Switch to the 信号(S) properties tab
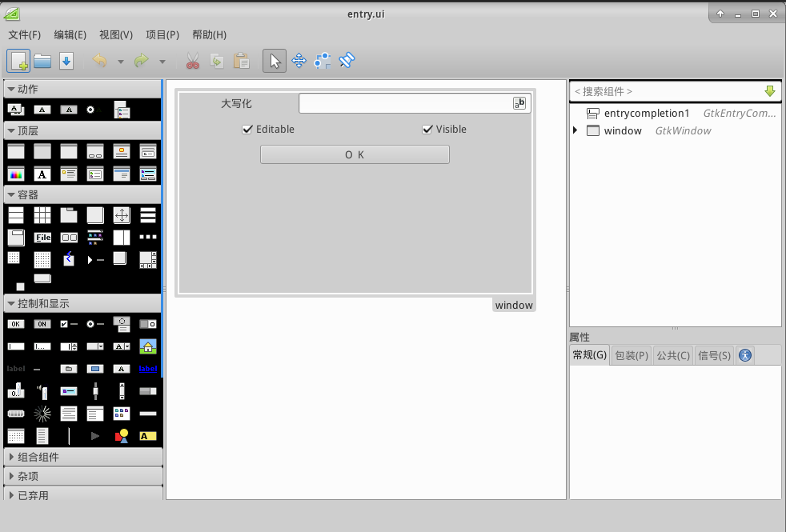Screen dimensions: 786x532 [714, 356]
